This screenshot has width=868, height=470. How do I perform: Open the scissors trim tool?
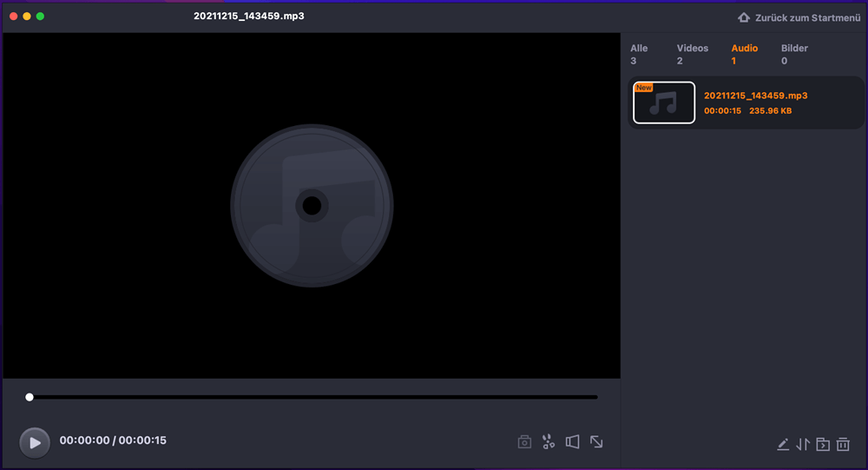coord(548,441)
